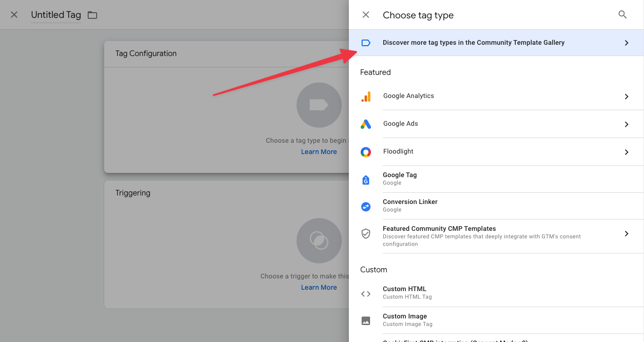Click the search icon in tag type panel
The image size is (644, 342).
click(622, 15)
